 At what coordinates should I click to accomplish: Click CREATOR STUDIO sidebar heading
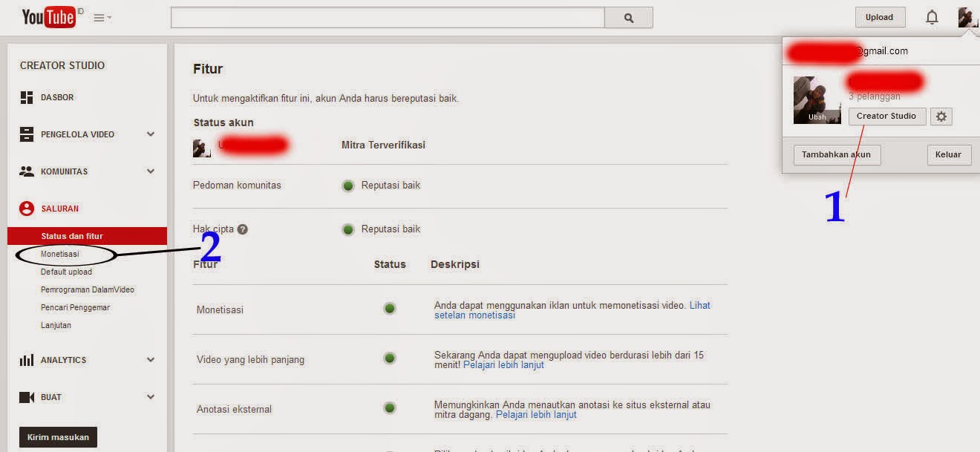pos(62,65)
